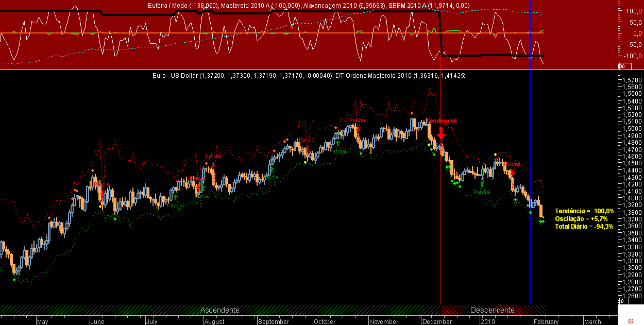Click the 1,5700 price scale value
Screen dimensions: 644x325
[x=631, y=80]
